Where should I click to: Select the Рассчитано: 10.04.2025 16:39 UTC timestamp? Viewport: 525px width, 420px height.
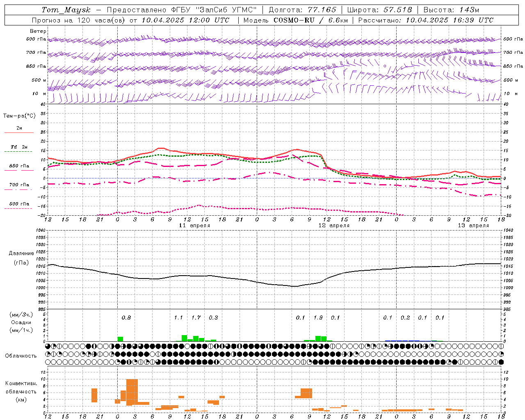pos(426,20)
